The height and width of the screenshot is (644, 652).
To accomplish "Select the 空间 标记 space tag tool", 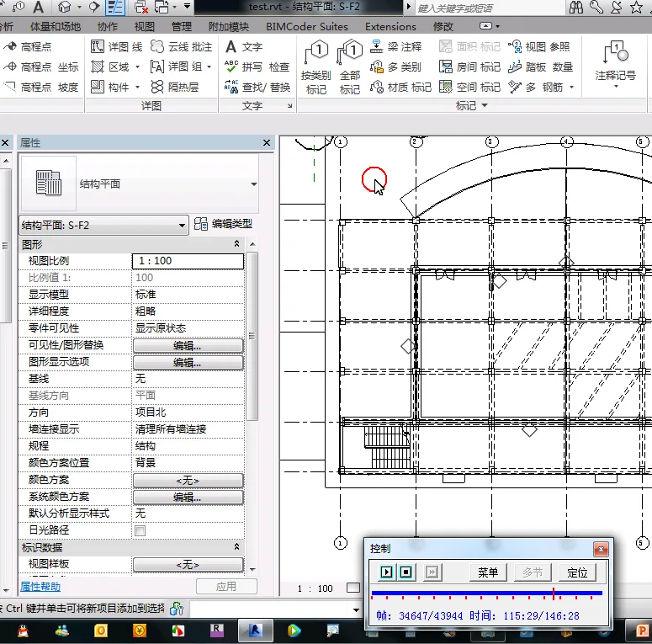I will (470, 87).
